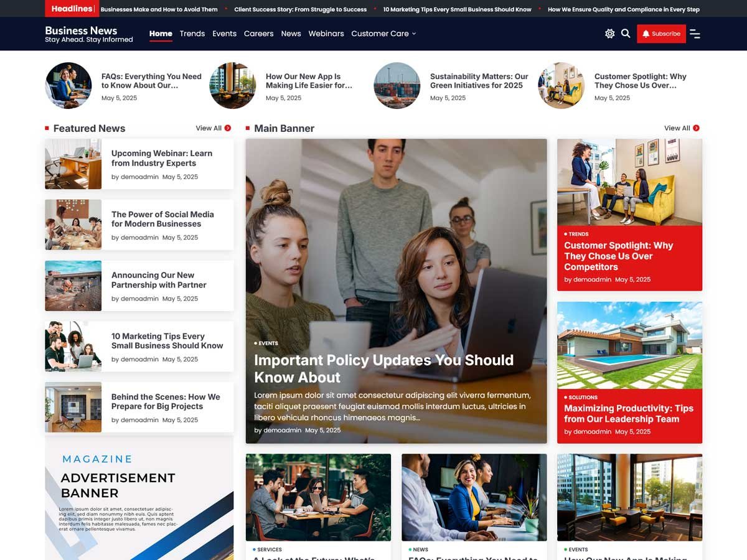Open the FAQs circular thumbnail image
The image size is (747, 560).
pos(68,86)
